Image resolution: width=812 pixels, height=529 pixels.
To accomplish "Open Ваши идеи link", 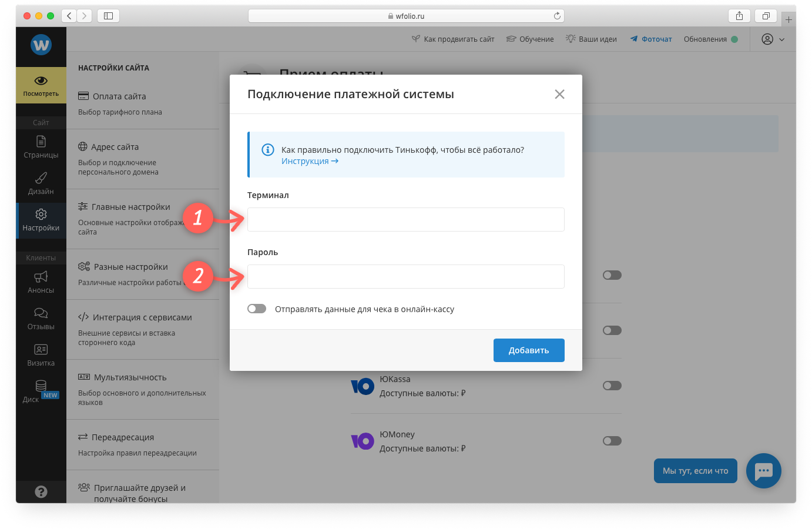I will (x=591, y=39).
